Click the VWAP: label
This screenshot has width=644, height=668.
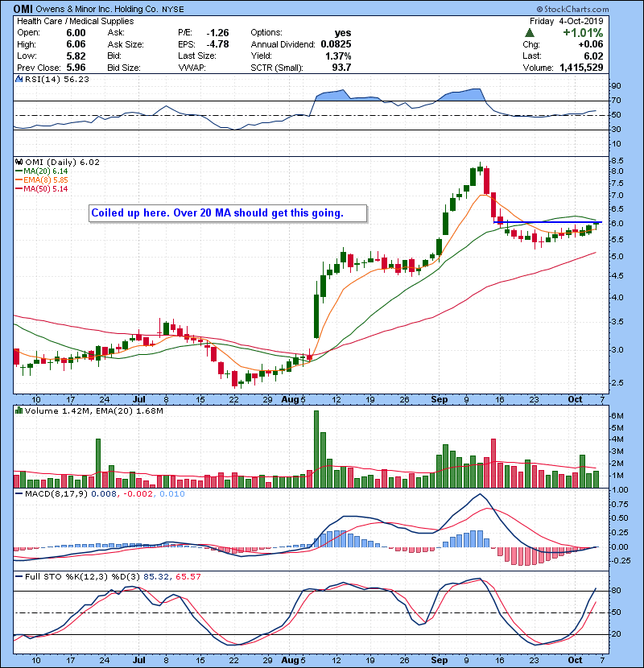pos(192,68)
